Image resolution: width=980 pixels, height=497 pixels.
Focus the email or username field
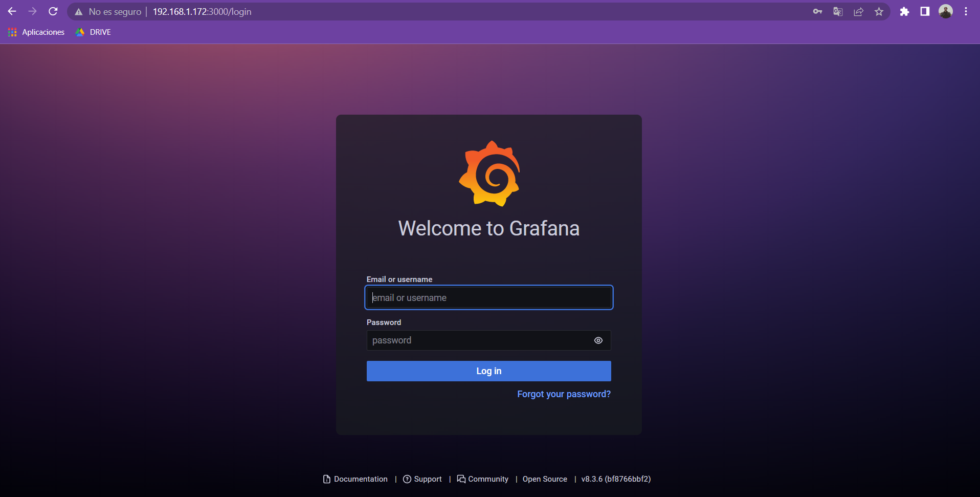(489, 297)
